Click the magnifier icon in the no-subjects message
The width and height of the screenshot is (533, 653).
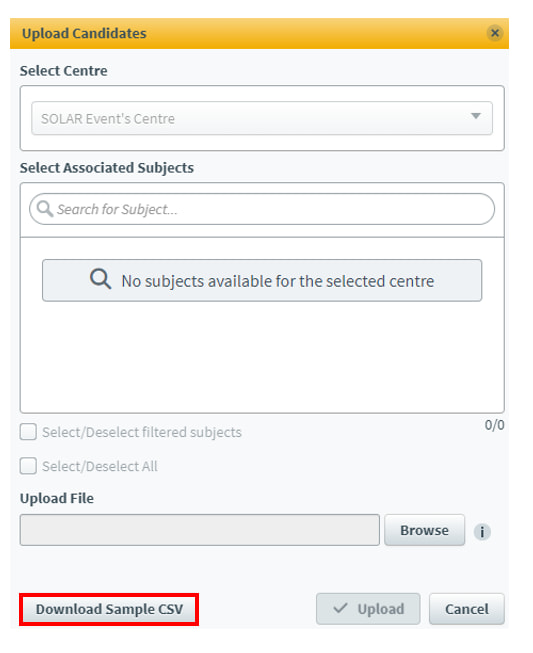100,279
